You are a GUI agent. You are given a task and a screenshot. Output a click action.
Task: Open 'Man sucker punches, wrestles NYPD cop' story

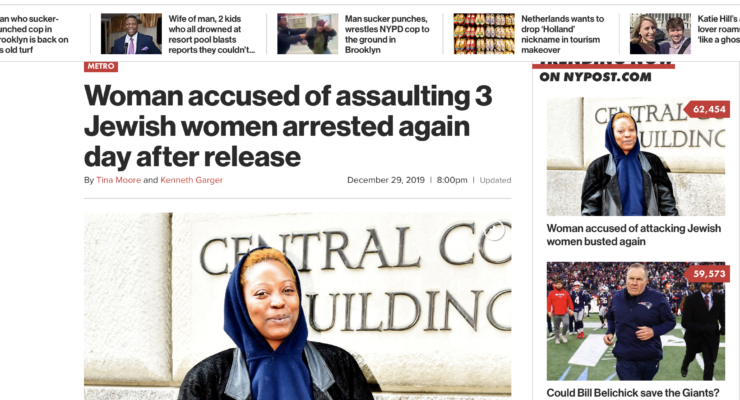pos(387,34)
